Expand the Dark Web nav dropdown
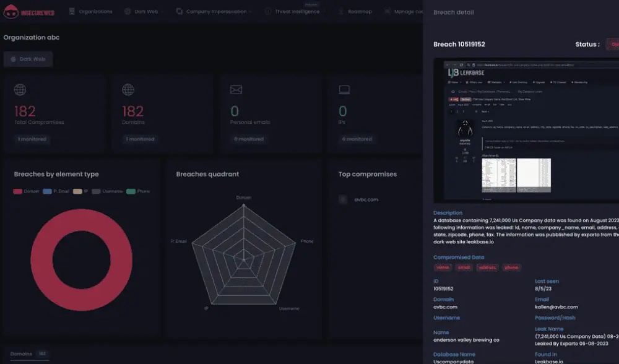619x364 pixels. click(144, 11)
